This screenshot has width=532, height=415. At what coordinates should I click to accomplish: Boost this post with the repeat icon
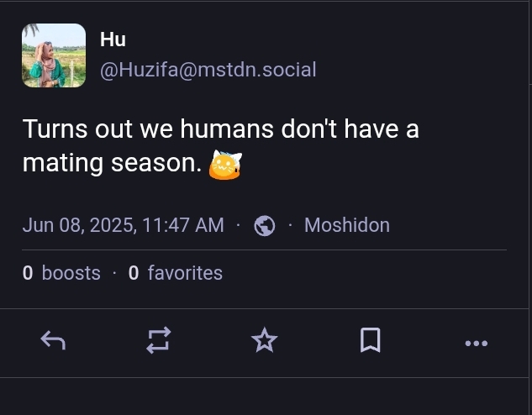[x=159, y=340]
